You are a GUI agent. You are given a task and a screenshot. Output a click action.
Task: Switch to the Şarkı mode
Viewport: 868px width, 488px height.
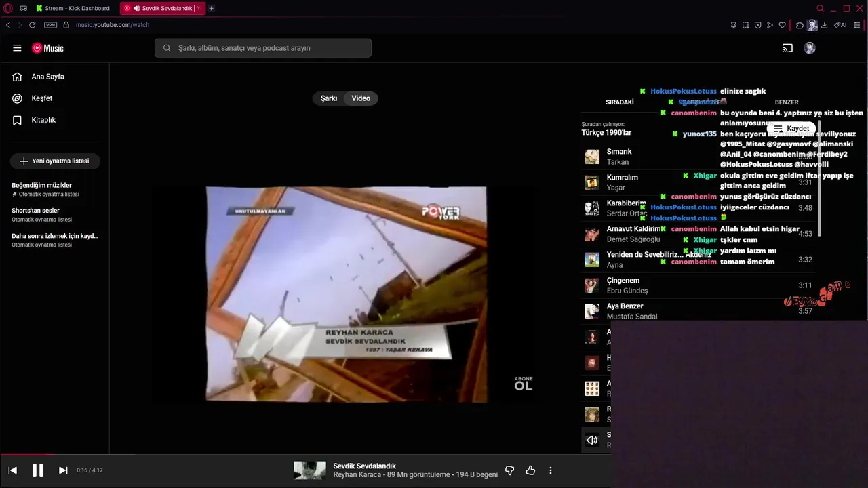329,98
